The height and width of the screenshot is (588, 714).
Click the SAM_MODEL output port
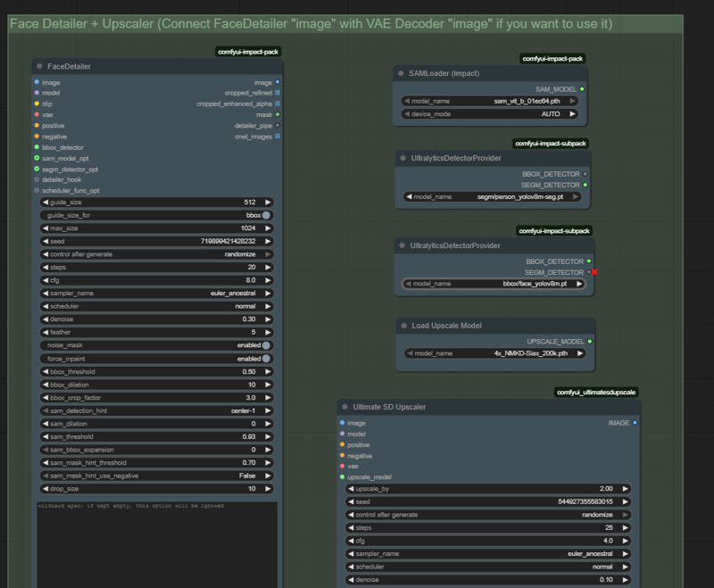tap(582, 89)
